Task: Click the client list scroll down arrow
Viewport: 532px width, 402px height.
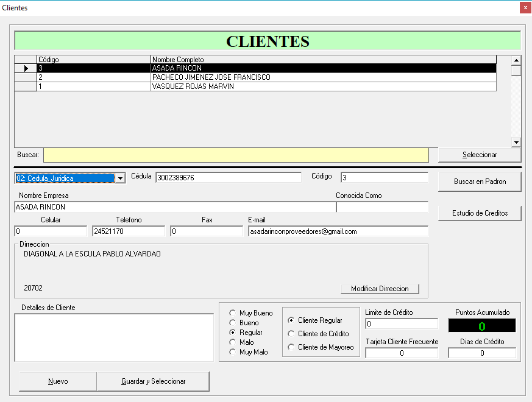Action: [516, 142]
